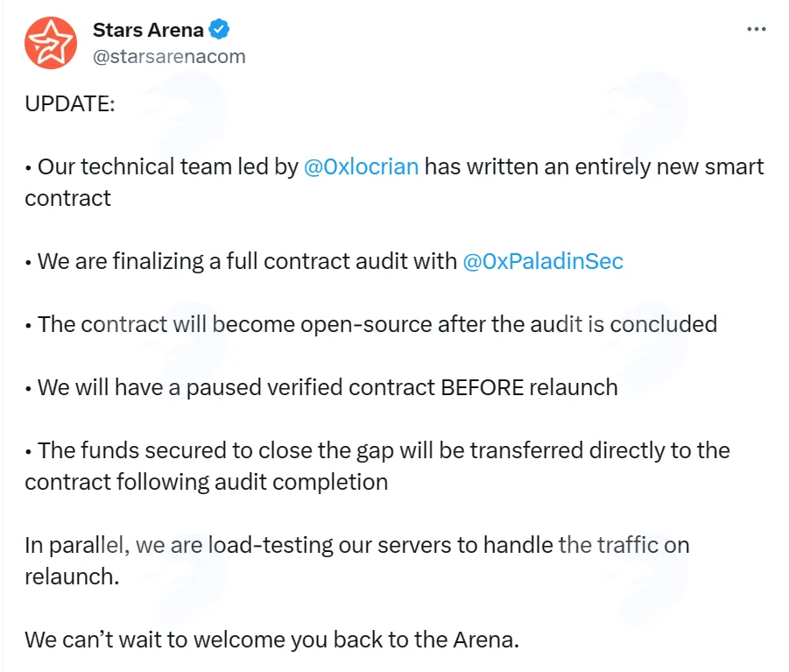The image size is (789, 672).
Task: Open the @starsarenacom handle link
Action: (169, 56)
